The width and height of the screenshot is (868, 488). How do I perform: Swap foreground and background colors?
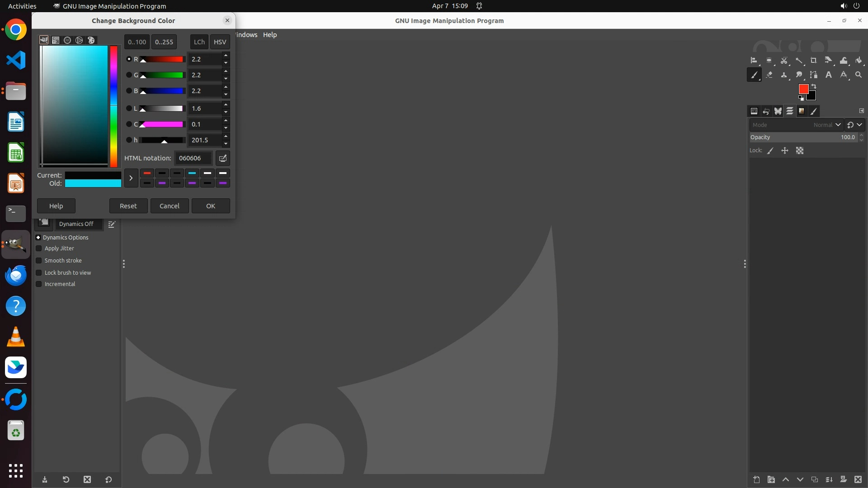814,86
